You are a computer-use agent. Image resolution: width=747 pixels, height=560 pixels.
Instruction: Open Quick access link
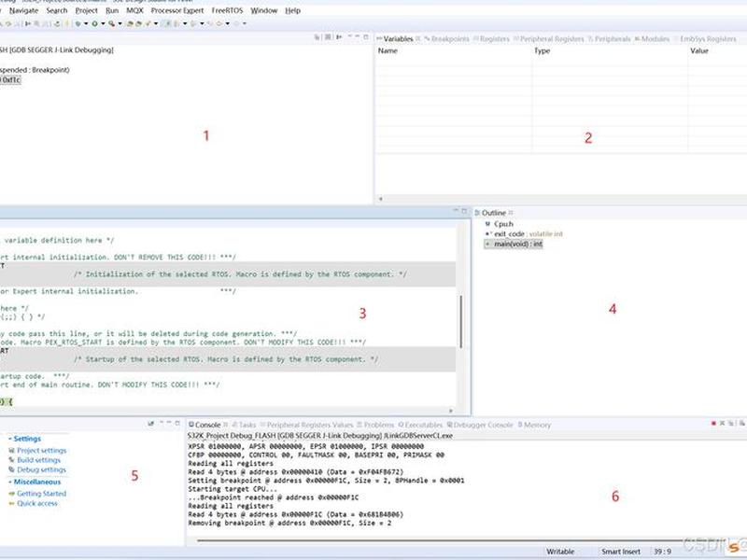37,503
